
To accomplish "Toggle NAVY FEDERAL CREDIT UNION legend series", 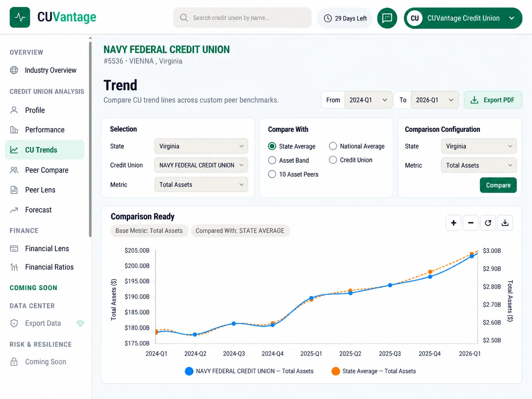I will (249, 371).
